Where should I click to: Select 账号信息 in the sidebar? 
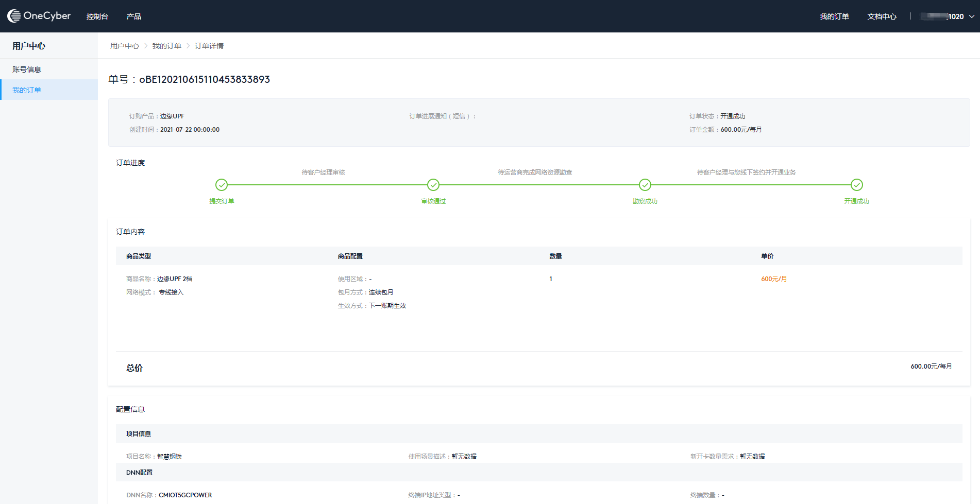(x=27, y=69)
